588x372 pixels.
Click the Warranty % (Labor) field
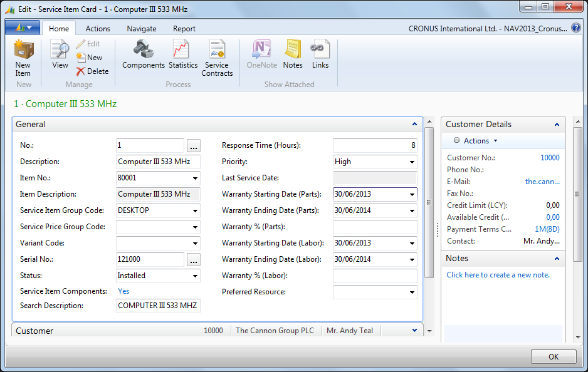375,276
